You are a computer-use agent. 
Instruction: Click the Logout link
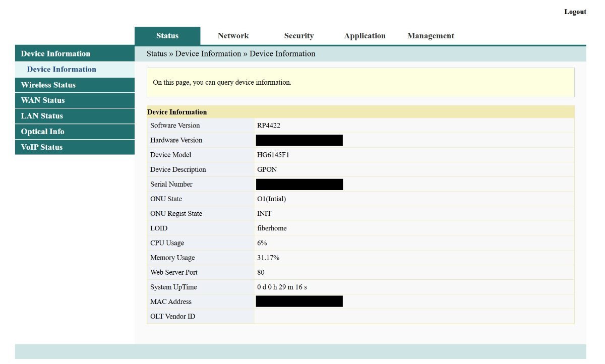click(575, 12)
